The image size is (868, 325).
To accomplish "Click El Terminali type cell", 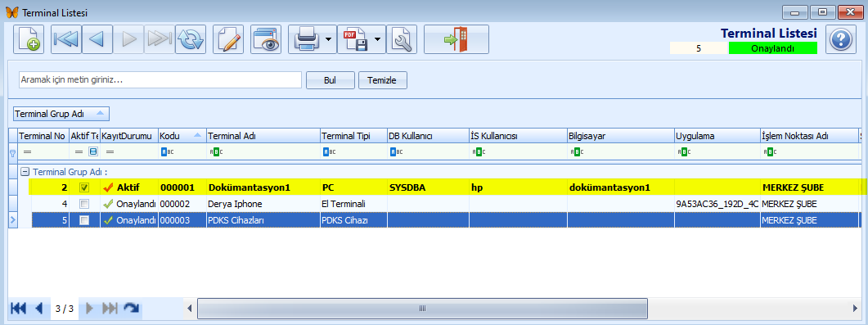I will pyautogui.click(x=353, y=204).
